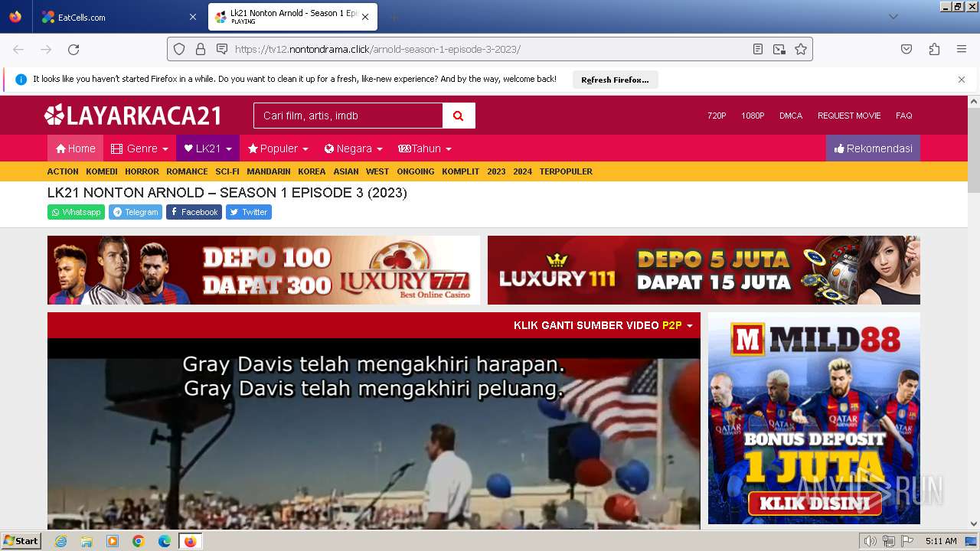View site security padlock info

(201, 49)
